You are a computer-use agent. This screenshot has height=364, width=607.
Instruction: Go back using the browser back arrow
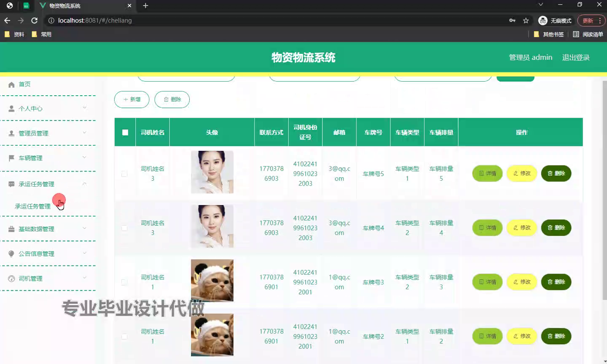coord(7,20)
